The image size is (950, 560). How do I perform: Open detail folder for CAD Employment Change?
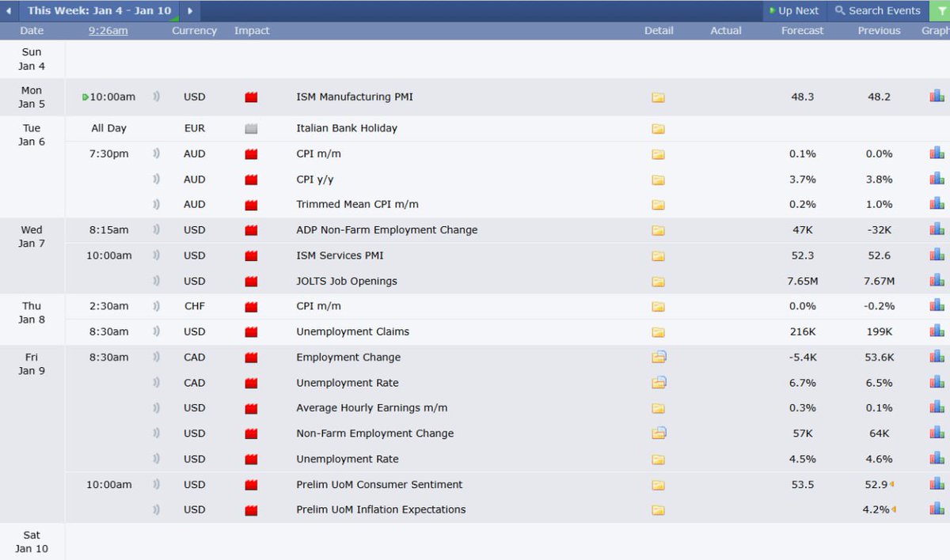[x=659, y=358]
